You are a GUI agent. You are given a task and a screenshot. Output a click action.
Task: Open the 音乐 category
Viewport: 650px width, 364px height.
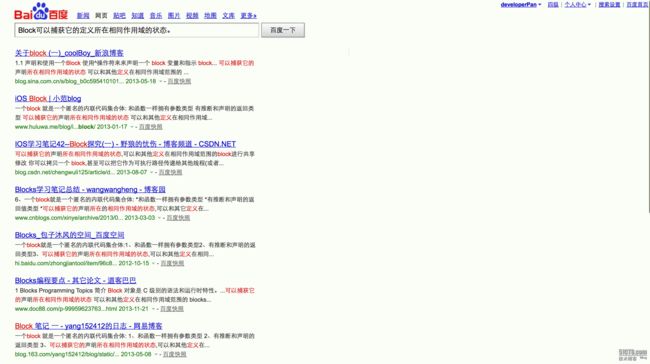click(156, 16)
